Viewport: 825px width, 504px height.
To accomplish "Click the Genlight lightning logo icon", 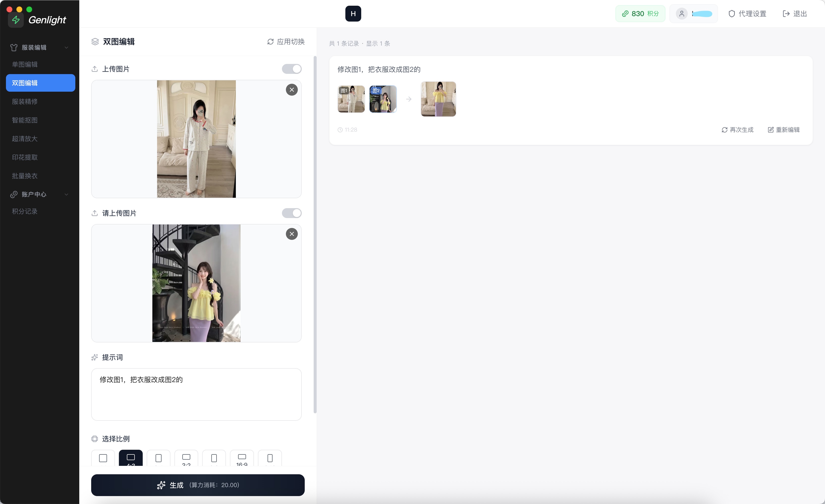I will pos(16,20).
